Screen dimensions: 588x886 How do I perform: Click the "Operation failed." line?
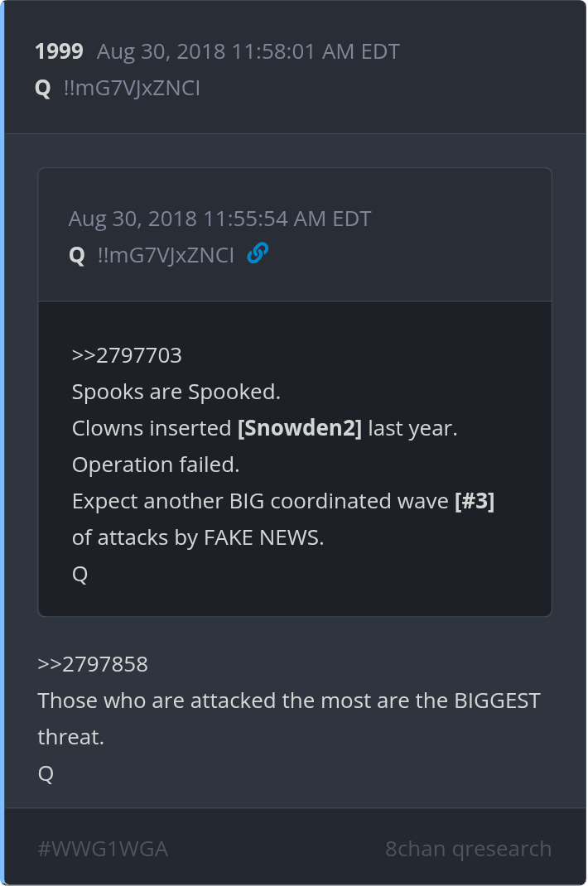click(156, 465)
